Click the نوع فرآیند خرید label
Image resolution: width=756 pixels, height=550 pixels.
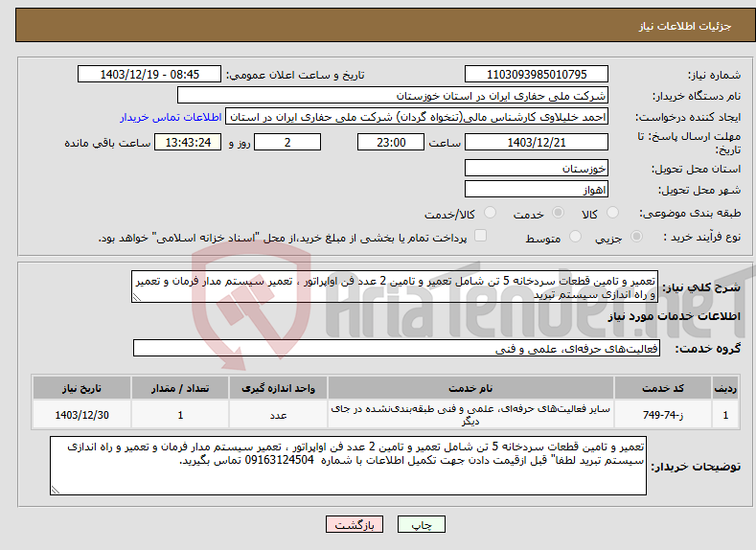coord(701,237)
